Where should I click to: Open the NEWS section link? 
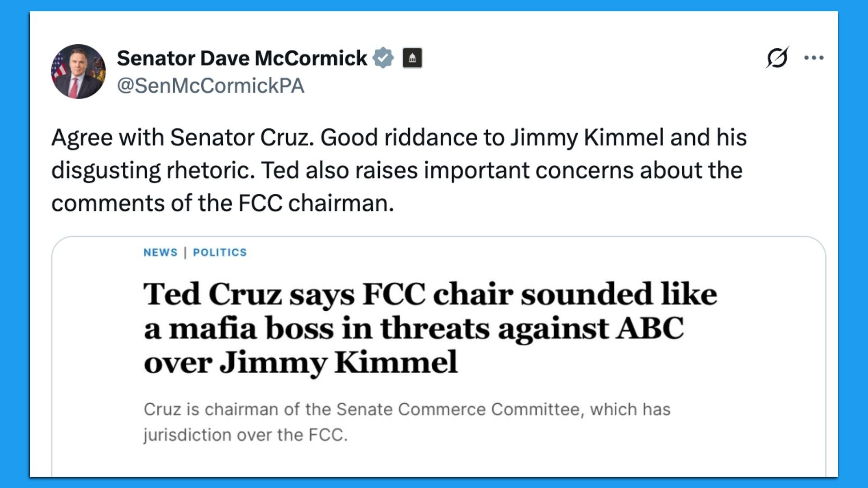coord(160,253)
